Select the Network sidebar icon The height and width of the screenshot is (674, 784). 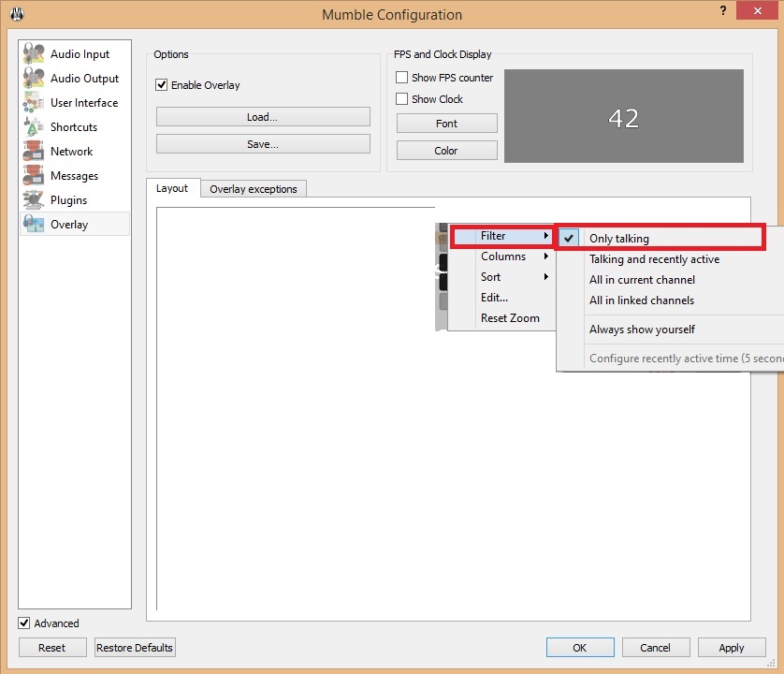click(x=34, y=151)
